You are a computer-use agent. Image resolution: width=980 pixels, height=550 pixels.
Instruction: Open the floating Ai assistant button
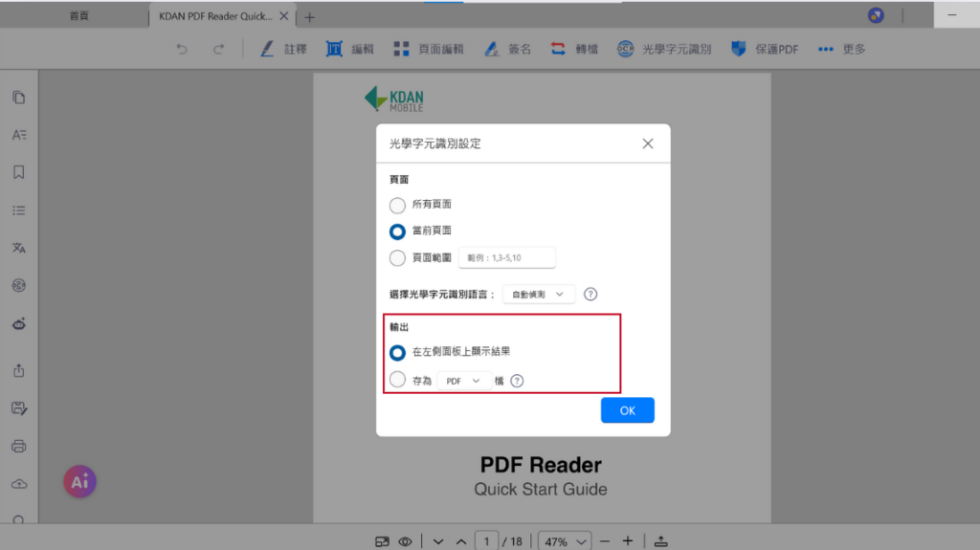(80, 482)
